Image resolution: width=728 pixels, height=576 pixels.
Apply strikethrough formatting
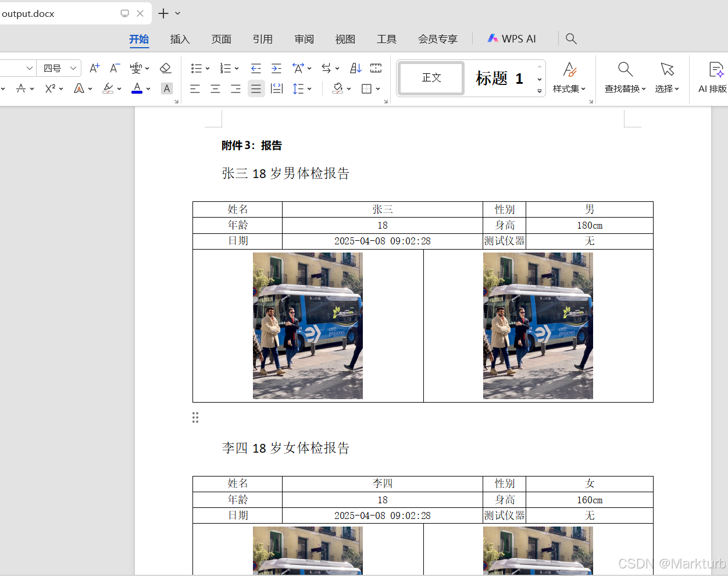tap(21, 88)
